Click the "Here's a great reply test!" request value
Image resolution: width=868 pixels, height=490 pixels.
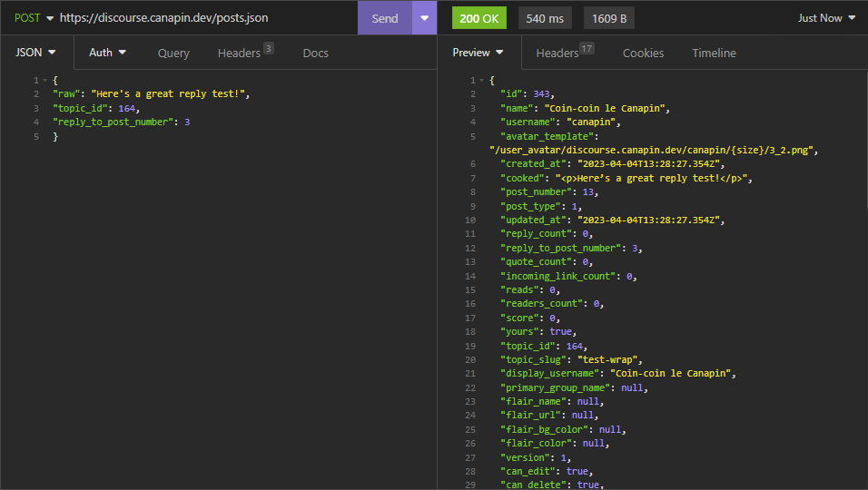pyautogui.click(x=168, y=94)
